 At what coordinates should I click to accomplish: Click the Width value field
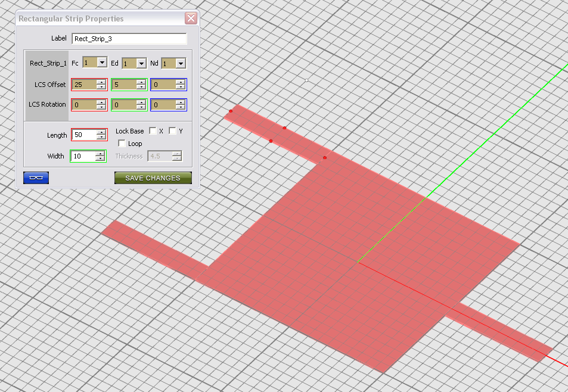pyautogui.click(x=83, y=156)
